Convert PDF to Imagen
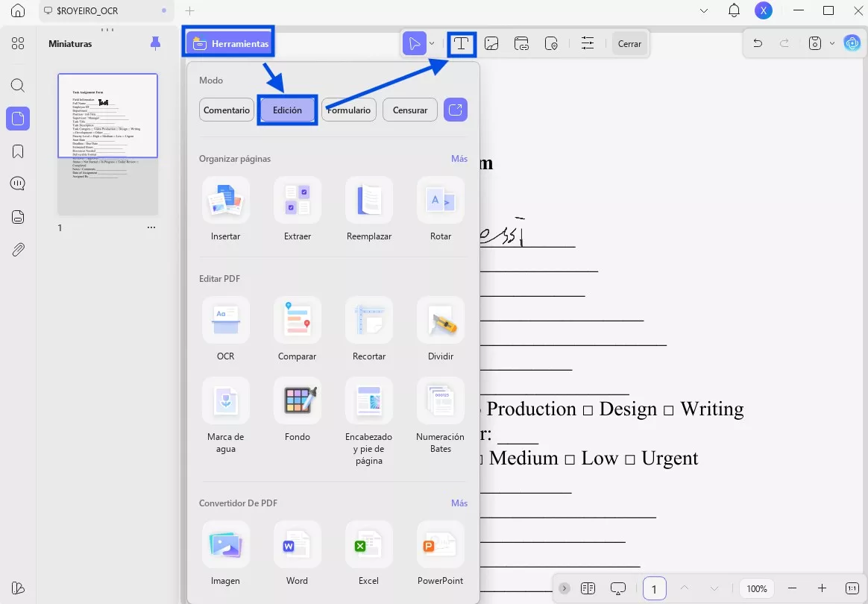 pyautogui.click(x=225, y=554)
